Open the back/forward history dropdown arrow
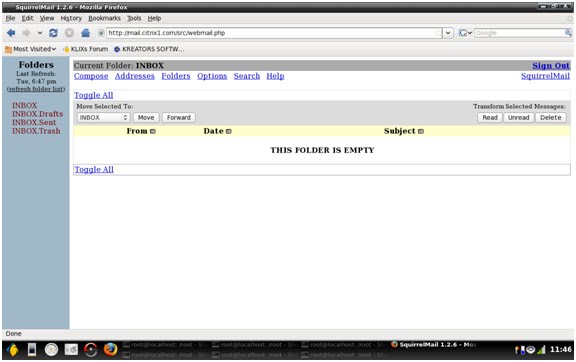Viewport: 576px width, 362px height. 40,33
